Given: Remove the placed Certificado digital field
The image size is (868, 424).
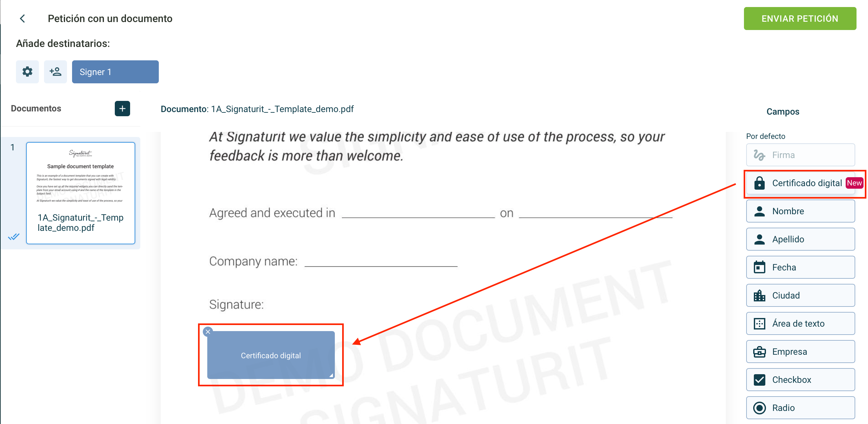Looking at the screenshot, I should click(208, 332).
